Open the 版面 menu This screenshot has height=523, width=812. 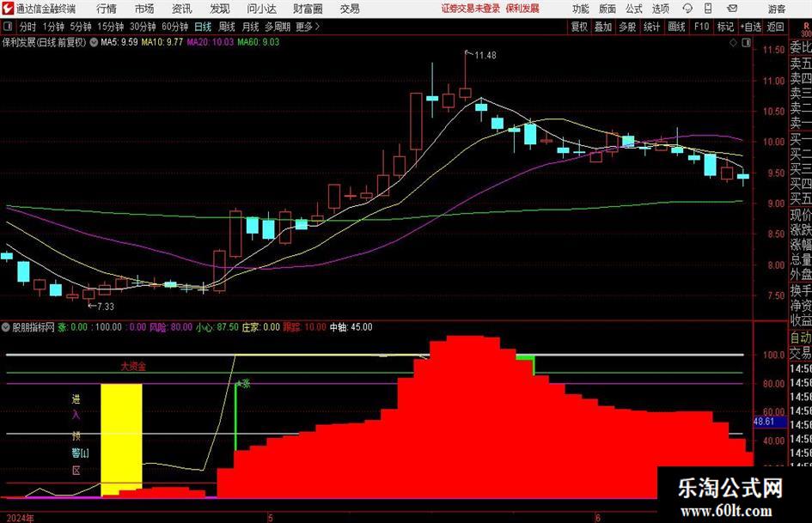pos(607,9)
